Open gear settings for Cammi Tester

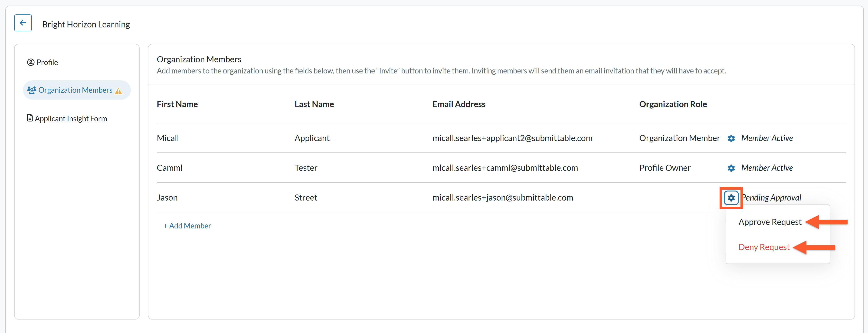coord(731,168)
